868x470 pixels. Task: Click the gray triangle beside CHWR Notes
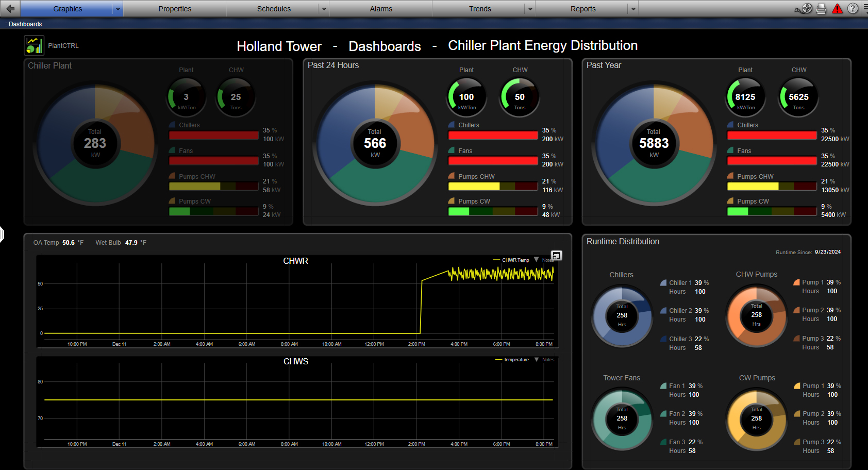(x=536, y=260)
